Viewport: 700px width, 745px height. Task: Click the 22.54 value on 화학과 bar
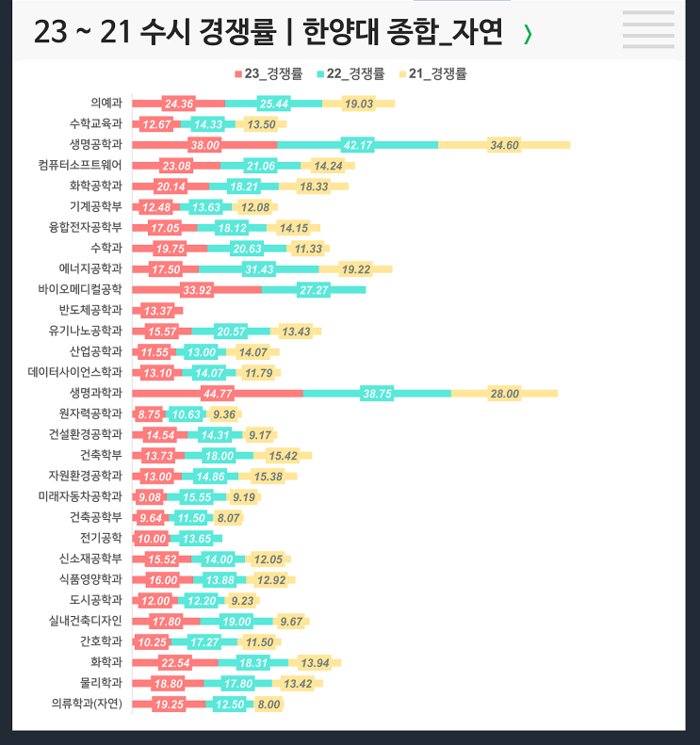[175, 663]
